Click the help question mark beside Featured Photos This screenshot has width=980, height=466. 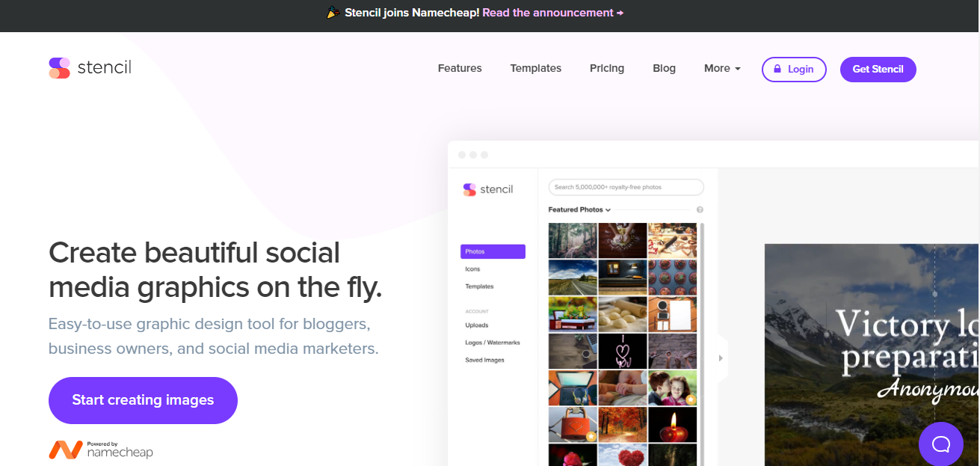[x=700, y=210]
